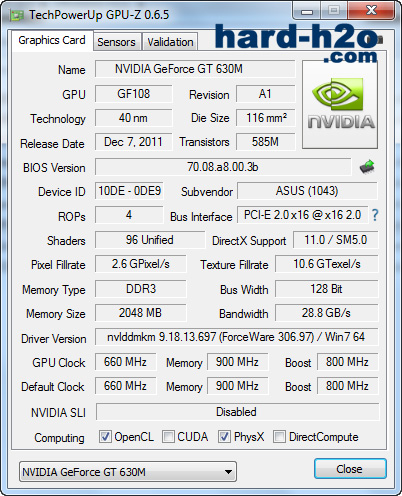Click the NVIDIA vendor logo
This screenshot has width=402, height=496.
[340, 104]
